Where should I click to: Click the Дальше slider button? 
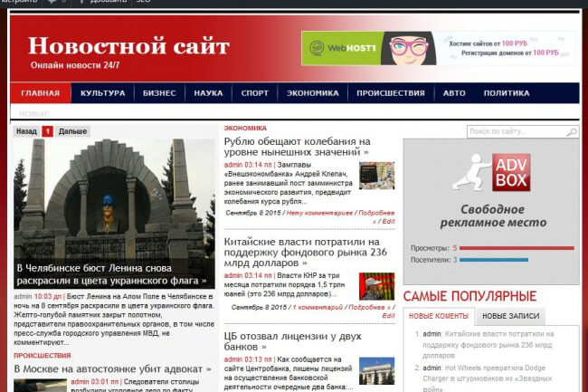72,131
